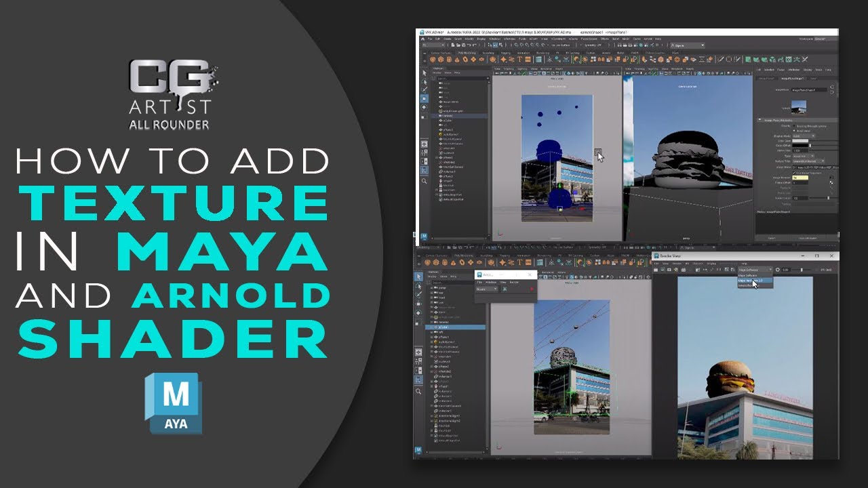
Task: Click the black Color Offset swatch
Action: coord(800,146)
